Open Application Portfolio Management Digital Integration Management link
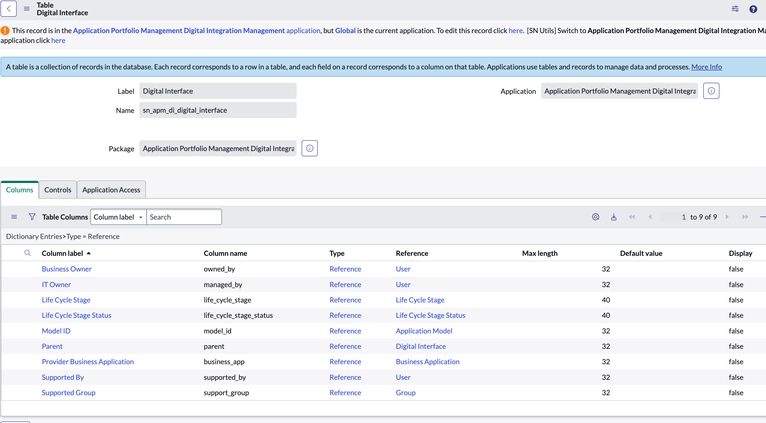766x423 pixels. [179, 30]
